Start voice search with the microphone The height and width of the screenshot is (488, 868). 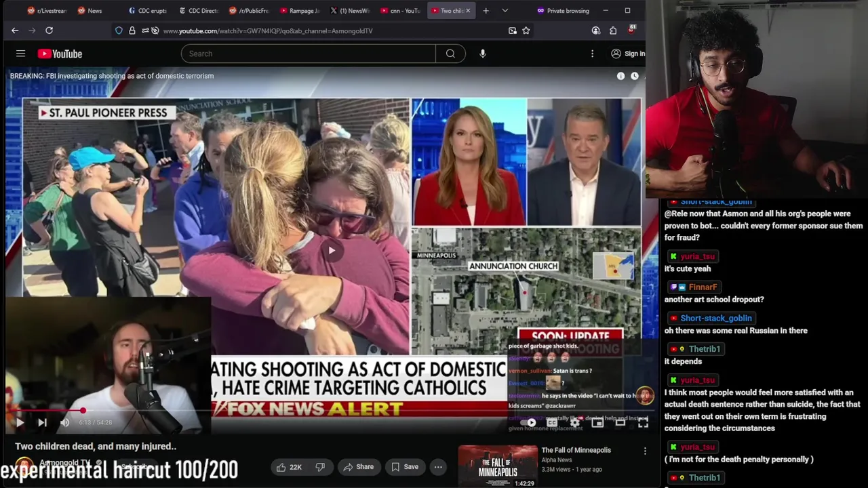point(483,54)
